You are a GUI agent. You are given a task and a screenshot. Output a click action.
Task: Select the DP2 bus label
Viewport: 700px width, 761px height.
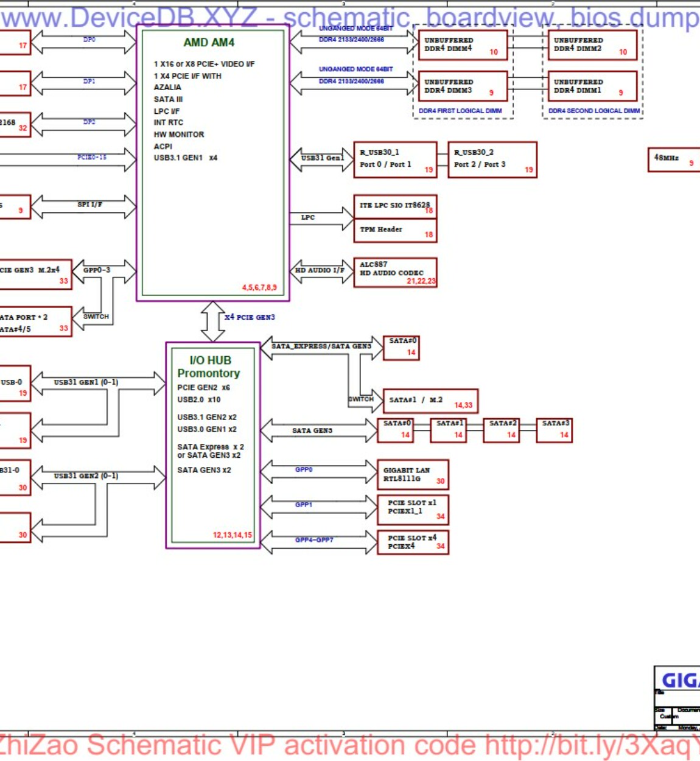89,122
